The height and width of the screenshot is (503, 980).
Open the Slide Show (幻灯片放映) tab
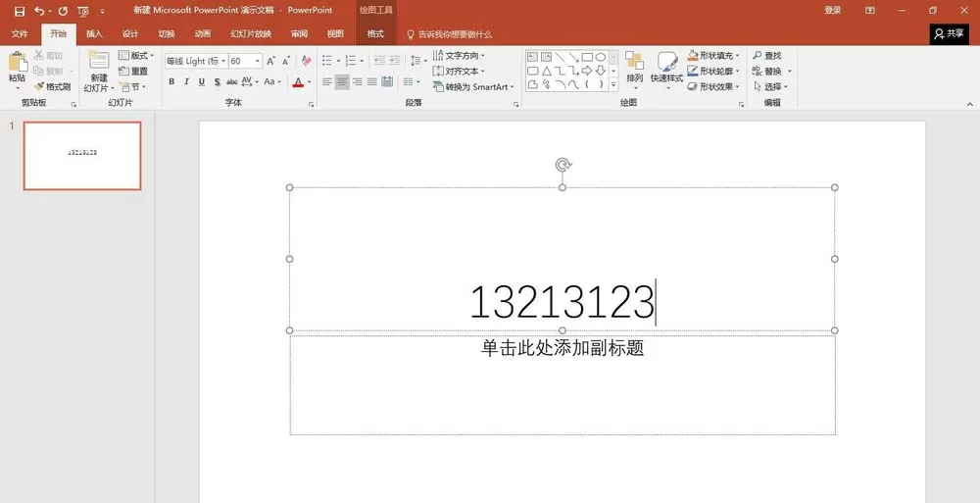pyautogui.click(x=251, y=33)
